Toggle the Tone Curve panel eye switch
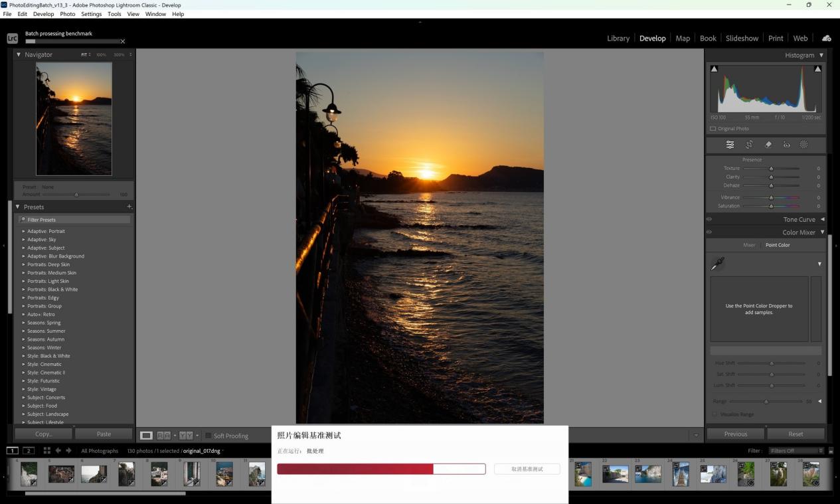This screenshot has width=840, height=504. tap(709, 219)
